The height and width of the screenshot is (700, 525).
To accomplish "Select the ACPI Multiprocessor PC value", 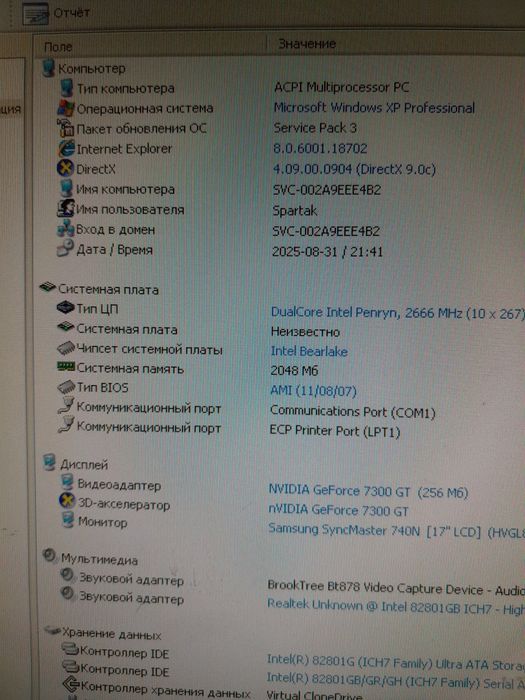I will click(x=342, y=88).
